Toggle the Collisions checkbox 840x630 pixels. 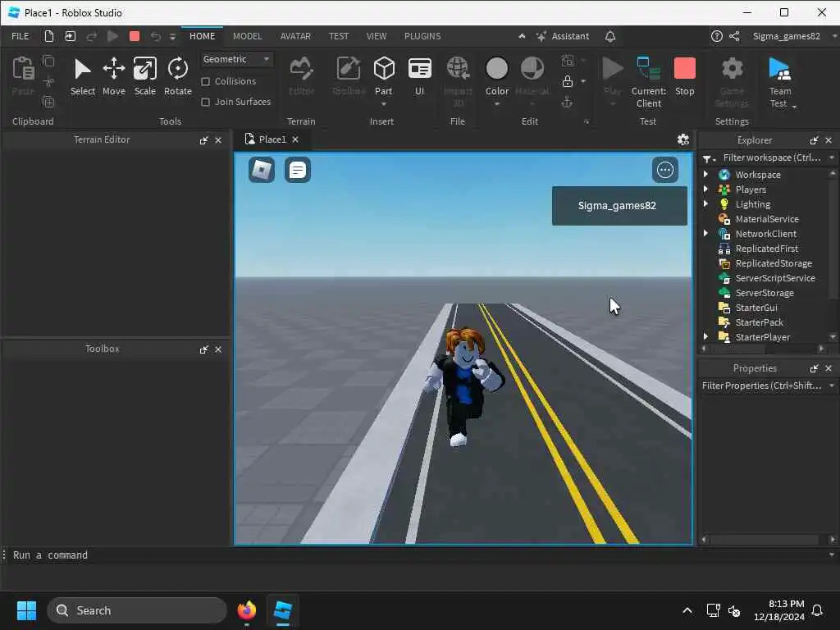[205, 81]
